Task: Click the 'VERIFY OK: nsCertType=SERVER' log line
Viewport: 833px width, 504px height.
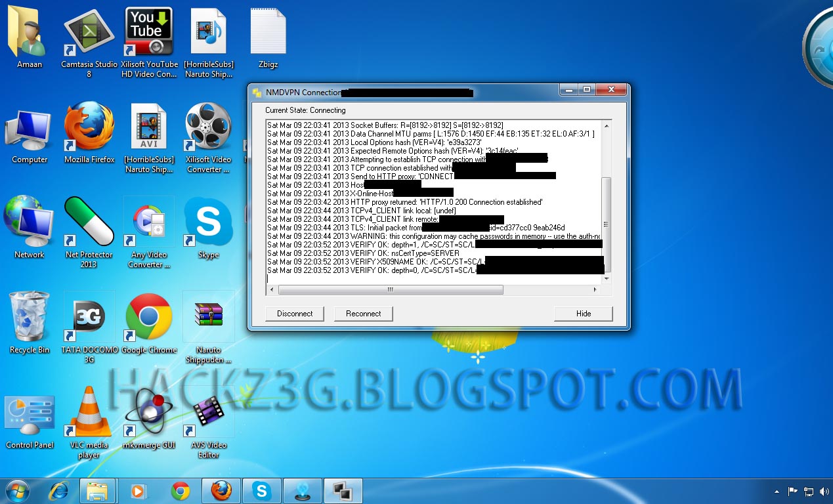Action: pos(363,253)
